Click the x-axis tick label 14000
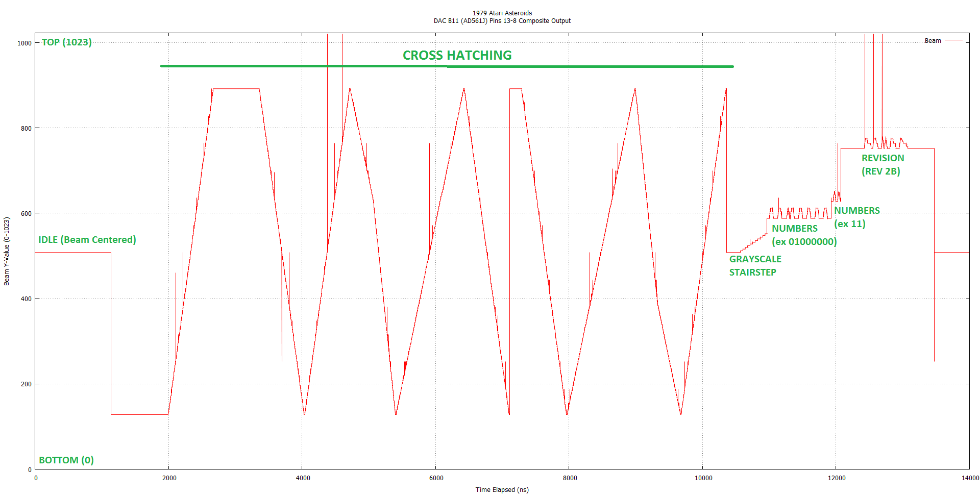 [970, 478]
